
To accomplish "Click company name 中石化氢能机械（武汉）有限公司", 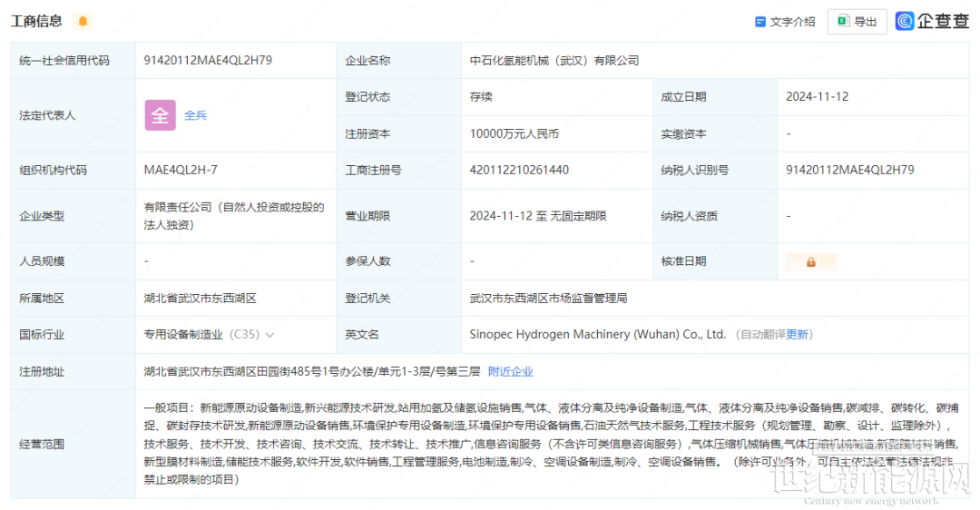I will point(554,60).
